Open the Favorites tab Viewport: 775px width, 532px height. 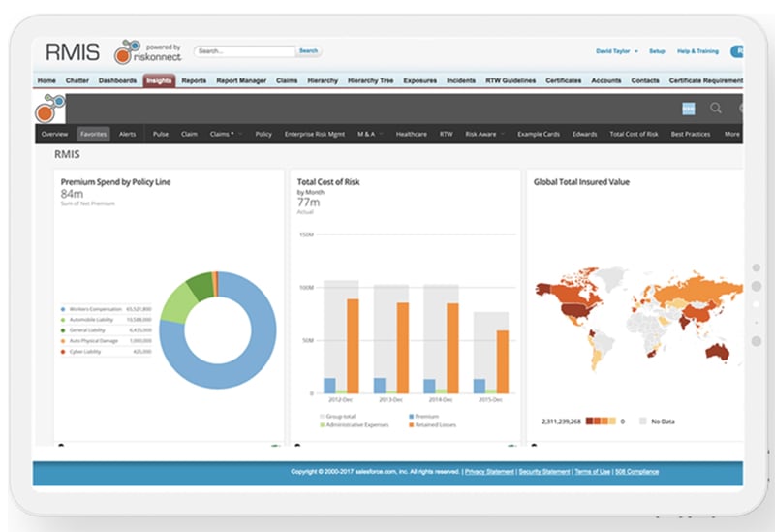94,134
